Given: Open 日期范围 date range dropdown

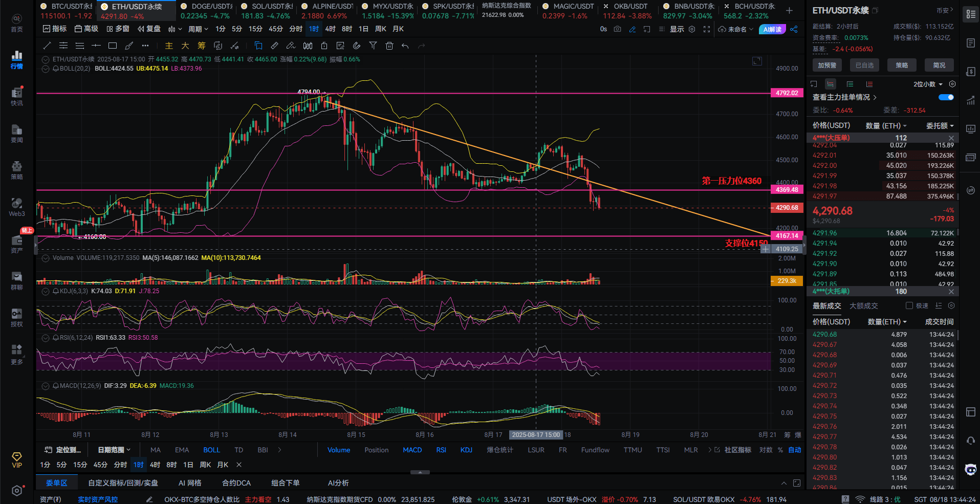Looking at the screenshot, I should (114, 450).
